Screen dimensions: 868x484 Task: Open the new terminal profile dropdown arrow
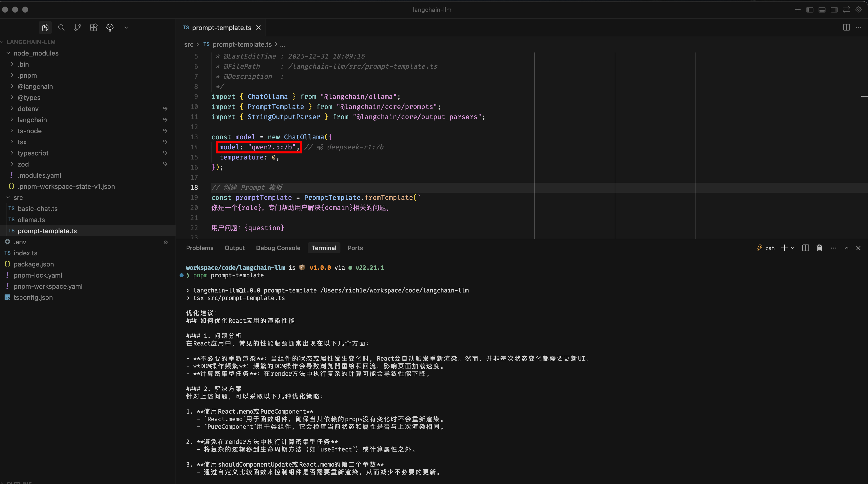click(x=793, y=248)
